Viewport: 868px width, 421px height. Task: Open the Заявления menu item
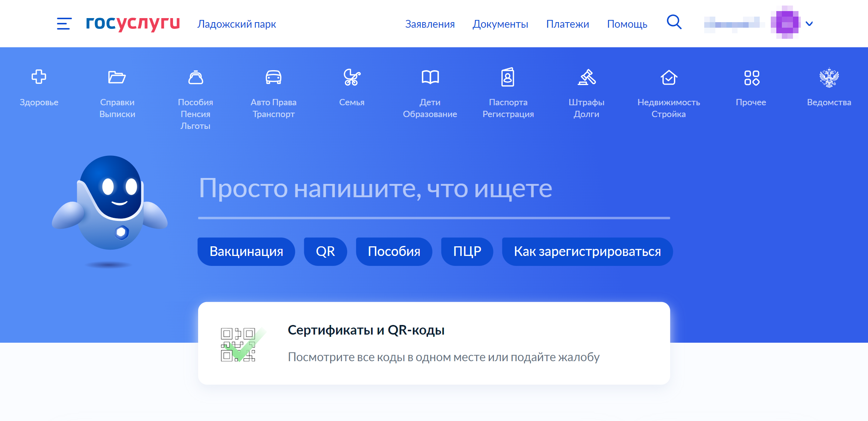pos(430,24)
